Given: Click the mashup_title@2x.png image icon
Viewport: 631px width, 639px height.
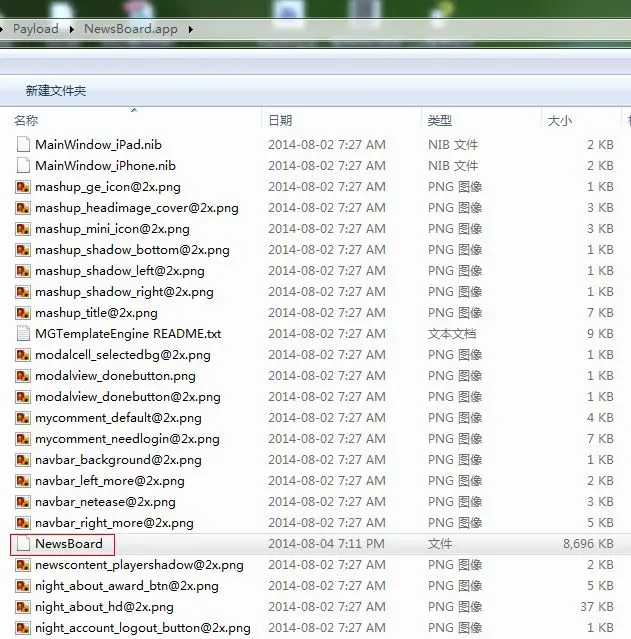Looking at the screenshot, I should pyautogui.click(x=23, y=313).
